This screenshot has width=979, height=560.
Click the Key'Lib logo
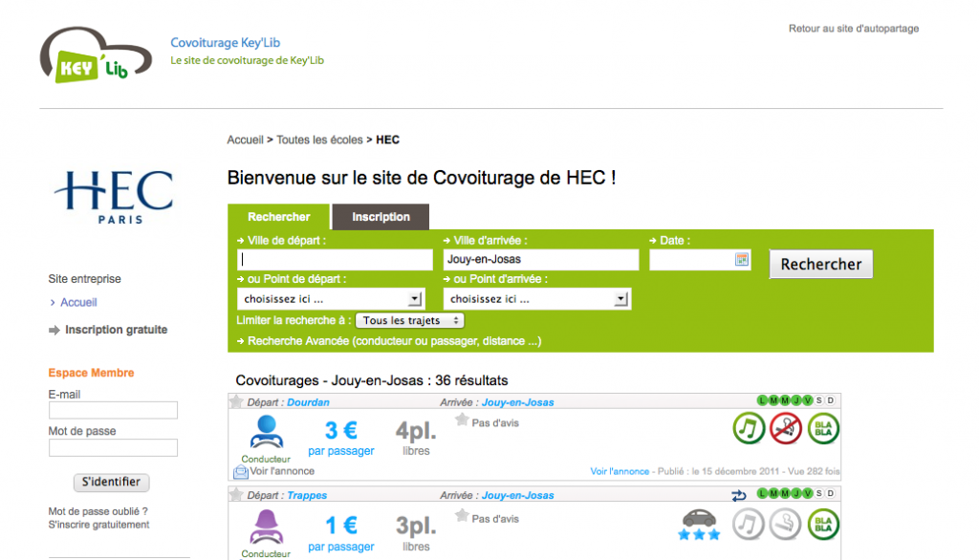pos(96,54)
